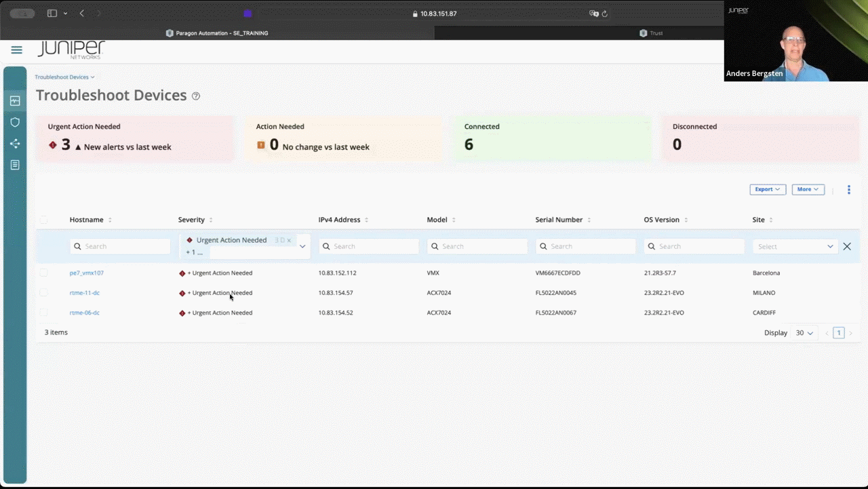Select the checkbox for the pe7_vmx107 row
This screenshot has height=489, width=868.
[43, 273]
